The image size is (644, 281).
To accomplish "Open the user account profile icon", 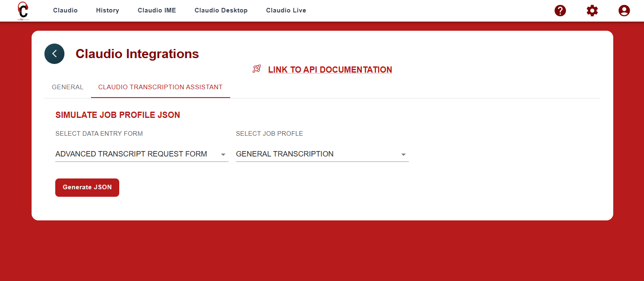I will click(624, 10).
